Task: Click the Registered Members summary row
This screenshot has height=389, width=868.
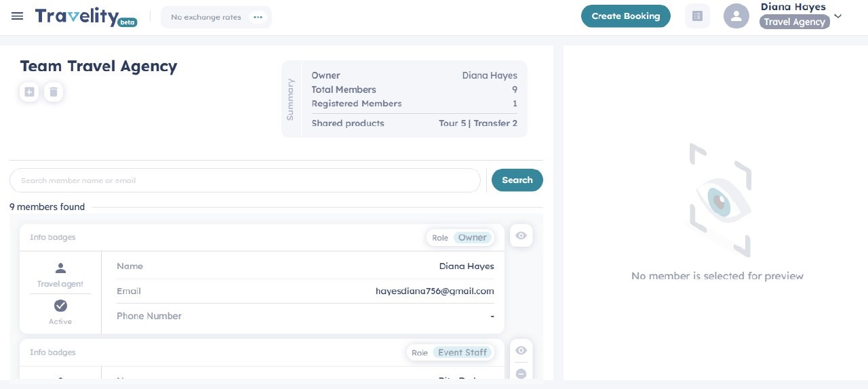Action: 414,104
